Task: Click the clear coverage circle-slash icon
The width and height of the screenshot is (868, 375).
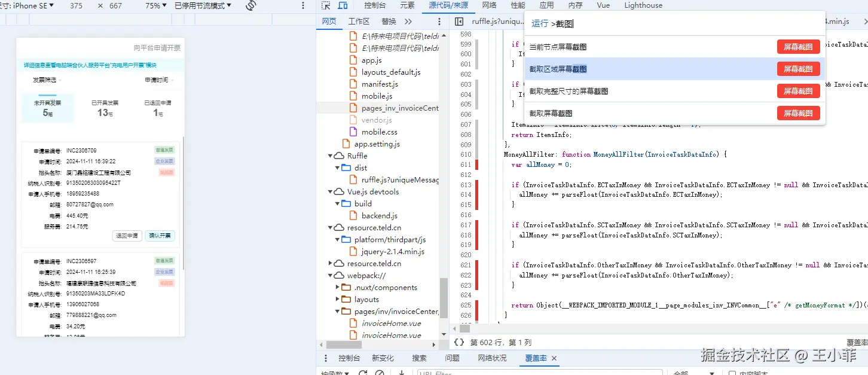Action: click(379, 374)
